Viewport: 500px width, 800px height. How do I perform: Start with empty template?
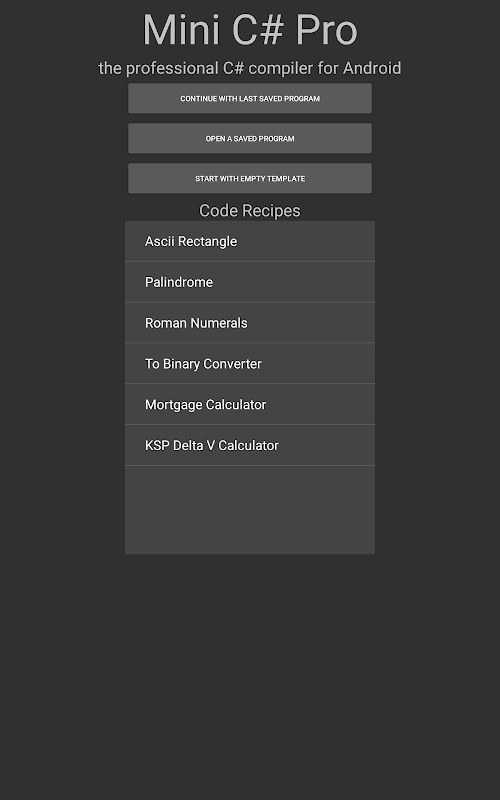(x=250, y=179)
